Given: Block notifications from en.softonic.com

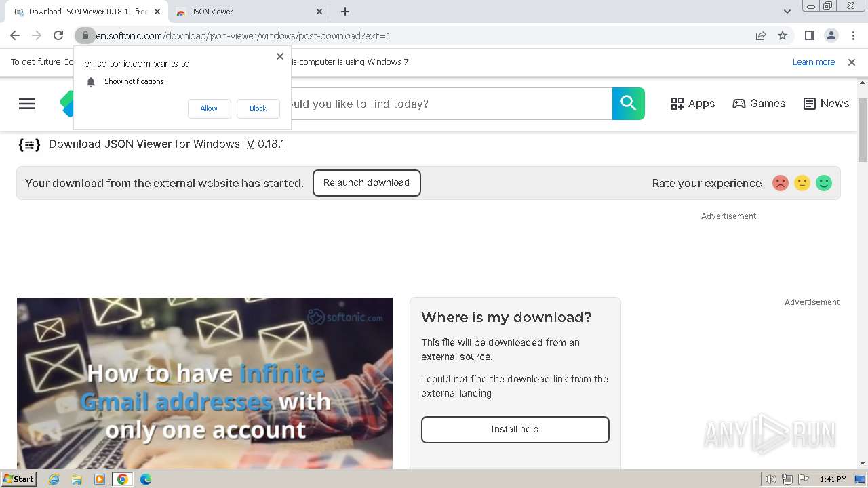Looking at the screenshot, I should pos(258,108).
